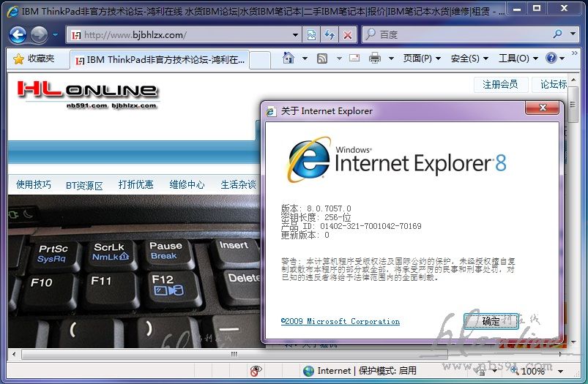This screenshot has height=384, width=588.
Task: Open the ©2009 Microsoft Corporation link
Action: click(340, 321)
